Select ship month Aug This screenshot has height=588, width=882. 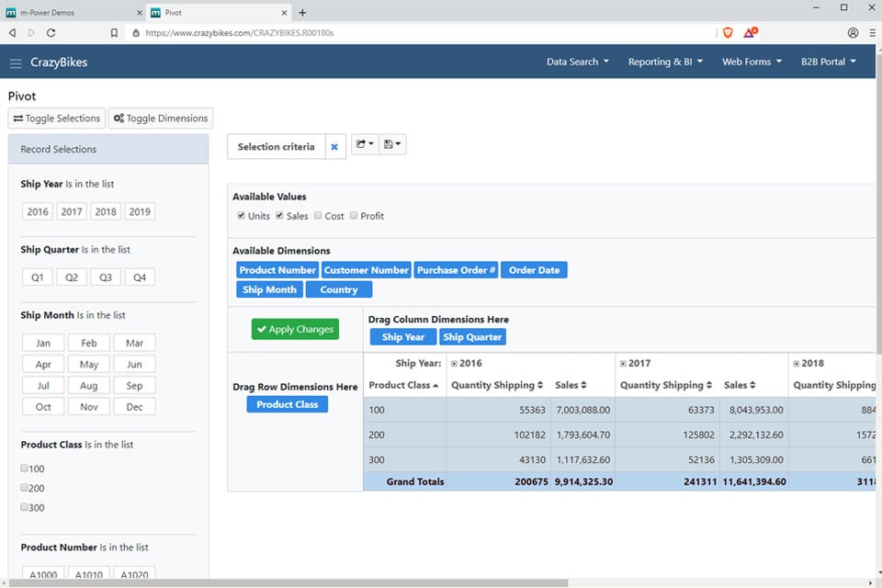point(89,386)
